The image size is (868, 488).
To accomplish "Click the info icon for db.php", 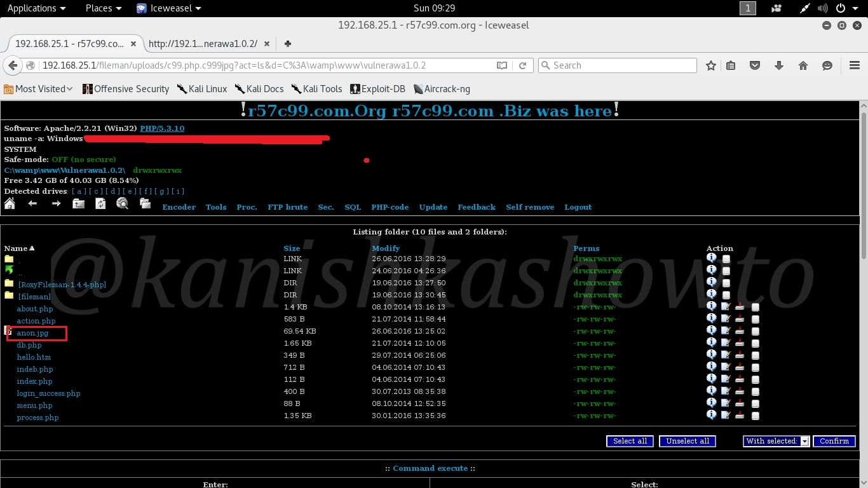I will click(x=711, y=342).
